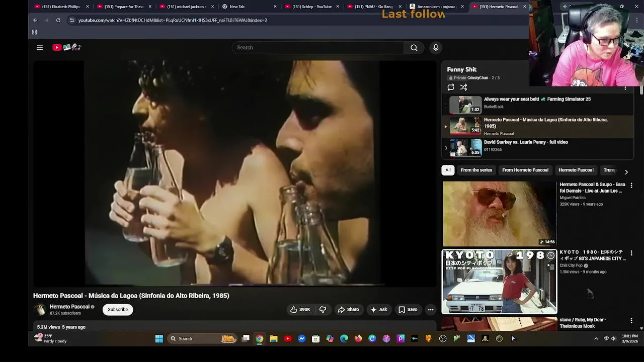The height and width of the screenshot is (362, 644).
Task: Open Hermeto Pascoal & Grupo Live thumbnail
Action: [500, 214]
